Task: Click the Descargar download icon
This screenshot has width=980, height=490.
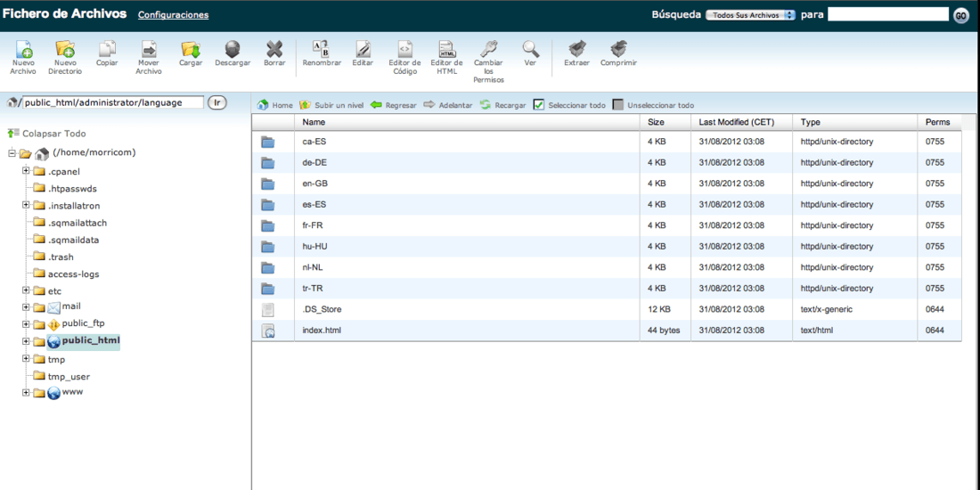Action: click(x=233, y=49)
